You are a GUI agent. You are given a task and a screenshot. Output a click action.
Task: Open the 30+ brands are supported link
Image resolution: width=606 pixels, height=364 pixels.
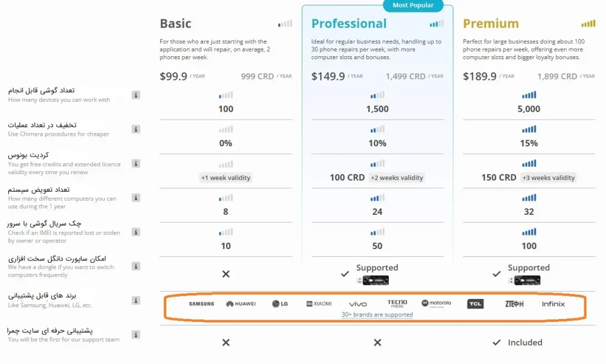tap(377, 314)
